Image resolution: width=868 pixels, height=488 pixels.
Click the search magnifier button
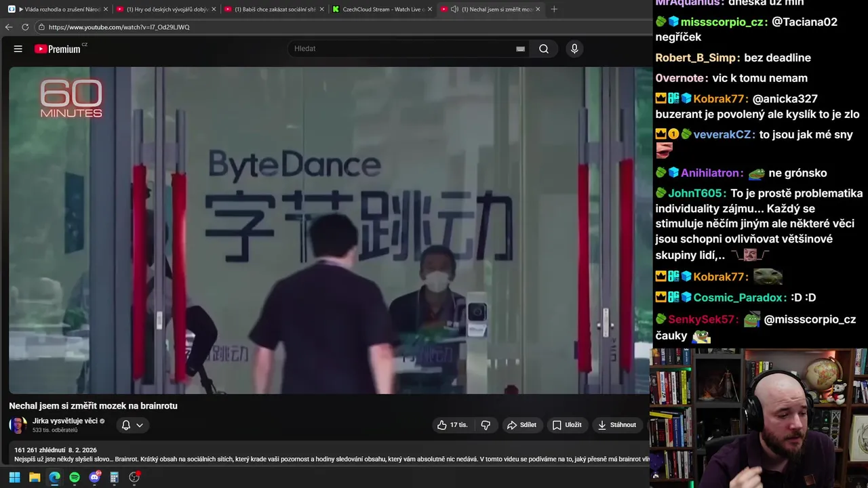[544, 49]
